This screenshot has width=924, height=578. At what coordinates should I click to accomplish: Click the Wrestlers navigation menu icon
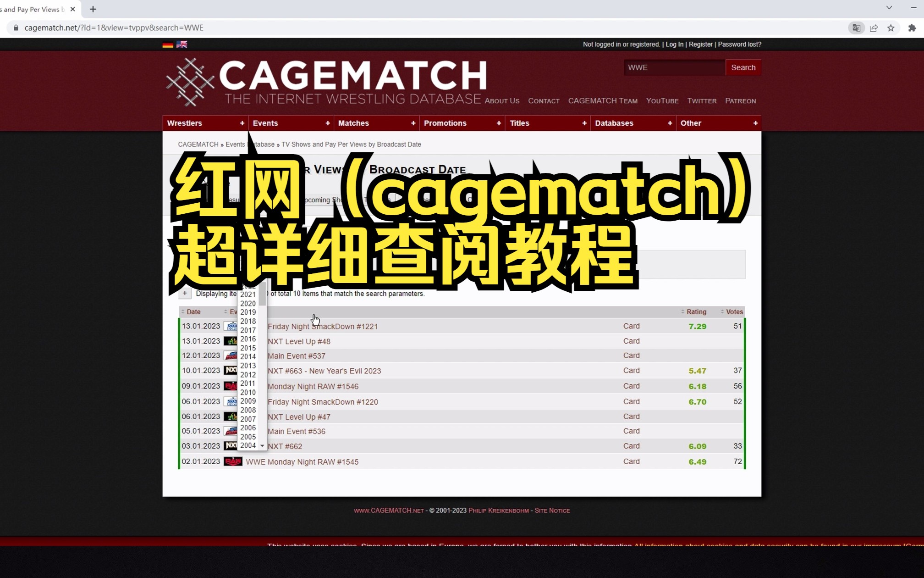pyautogui.click(x=242, y=122)
